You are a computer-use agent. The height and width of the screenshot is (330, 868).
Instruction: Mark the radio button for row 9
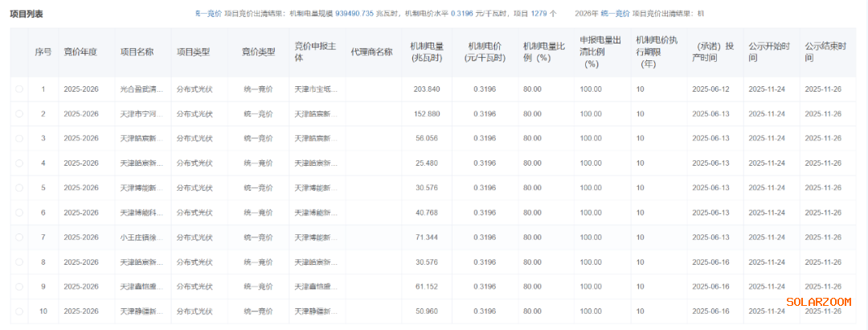(19, 287)
